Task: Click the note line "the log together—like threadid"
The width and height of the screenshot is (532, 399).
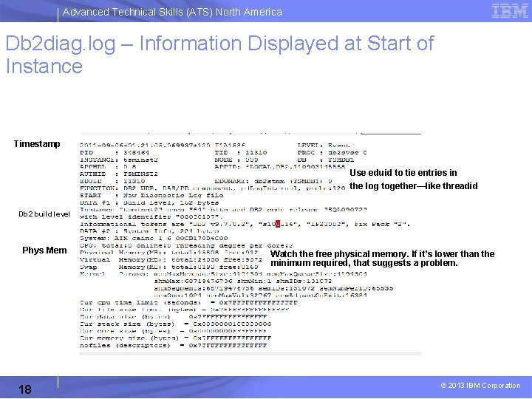Action: 414,186
